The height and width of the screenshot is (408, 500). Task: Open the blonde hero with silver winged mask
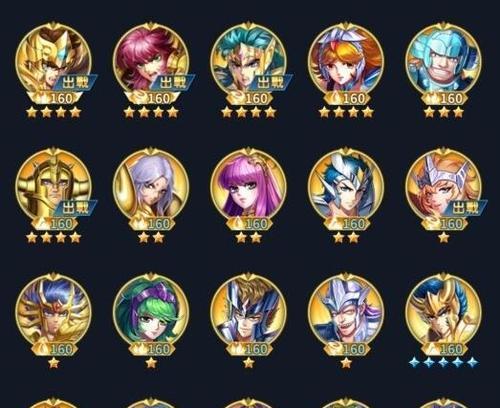pos(443,186)
